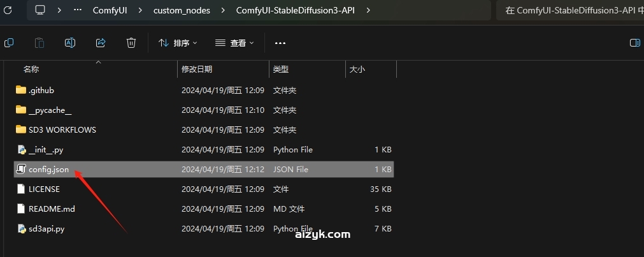Expand the chevron after the monitor icon
Screen dimensions: 644x257
[x=59, y=10]
